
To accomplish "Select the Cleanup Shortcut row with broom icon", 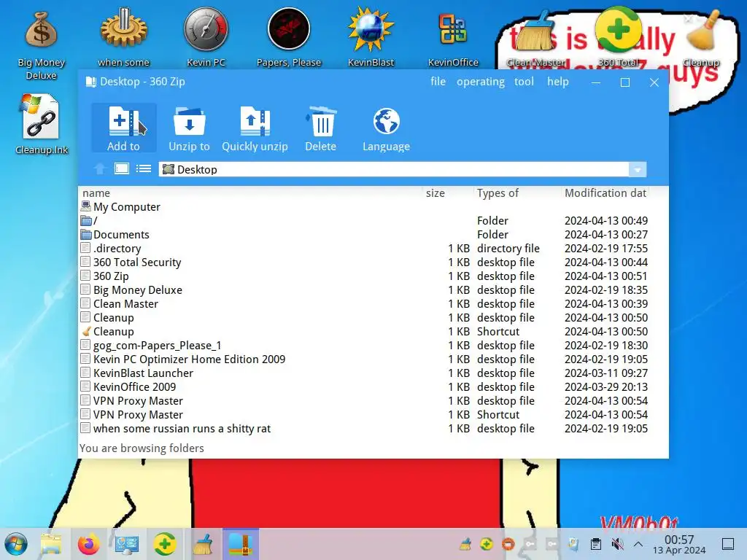I will pyautogui.click(x=365, y=331).
